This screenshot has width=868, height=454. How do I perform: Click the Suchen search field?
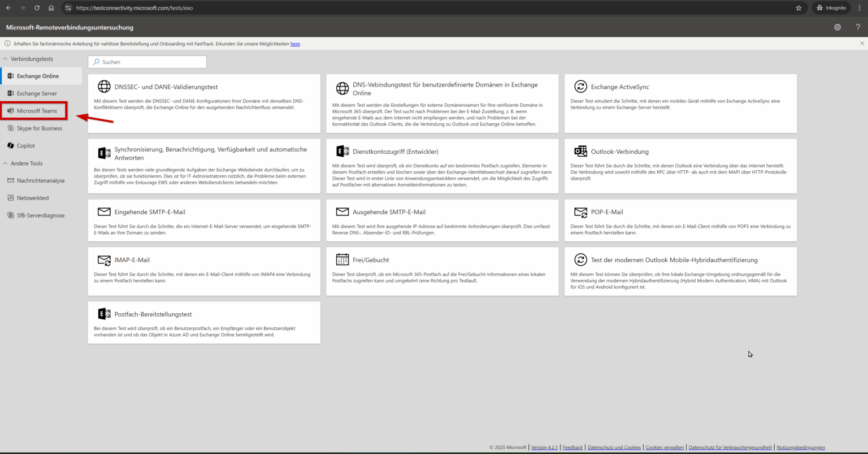point(147,62)
